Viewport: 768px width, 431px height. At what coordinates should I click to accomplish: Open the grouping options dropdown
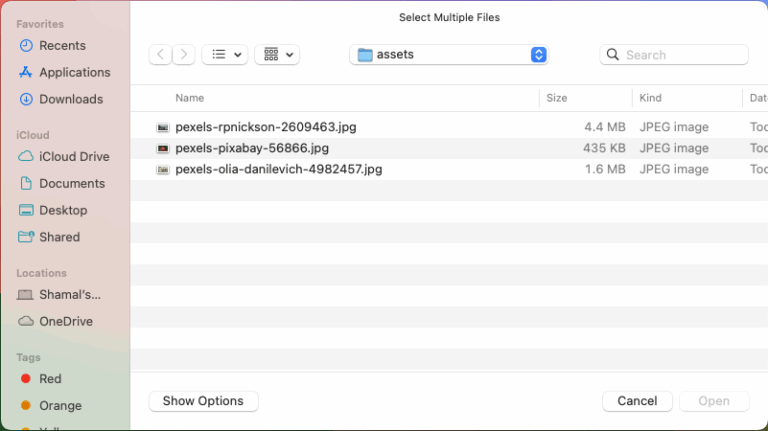(x=277, y=54)
